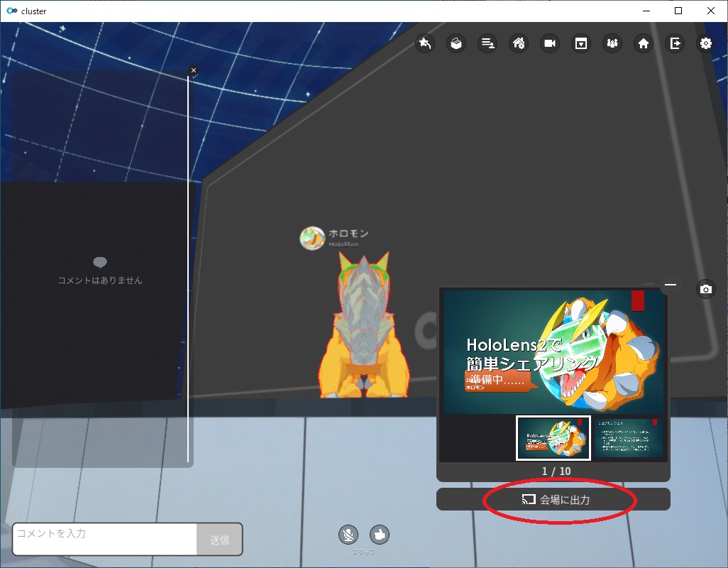The width and height of the screenshot is (728, 568).
Task: Maximize the cluster window
Action: click(x=678, y=11)
